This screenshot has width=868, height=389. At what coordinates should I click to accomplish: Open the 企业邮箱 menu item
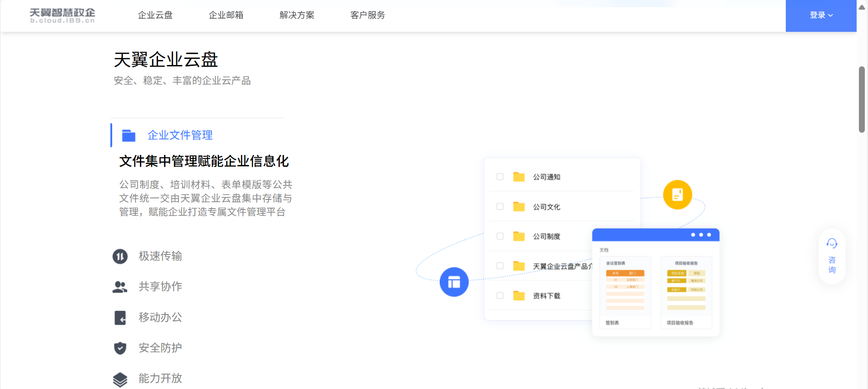pyautogui.click(x=226, y=15)
